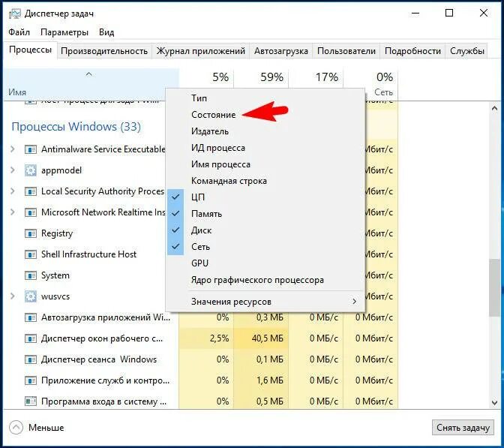Expand the Antimalware Service Executable group

[13, 149]
